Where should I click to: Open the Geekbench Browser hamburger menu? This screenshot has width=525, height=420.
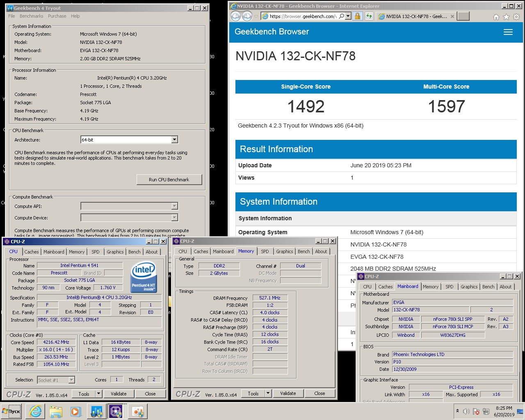[x=508, y=32]
